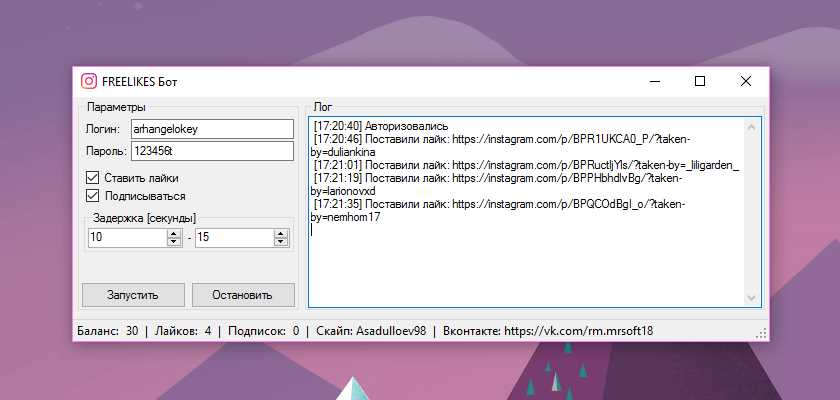Click the Пароль input field
Viewport: 840px width, 400px height.
(x=212, y=151)
